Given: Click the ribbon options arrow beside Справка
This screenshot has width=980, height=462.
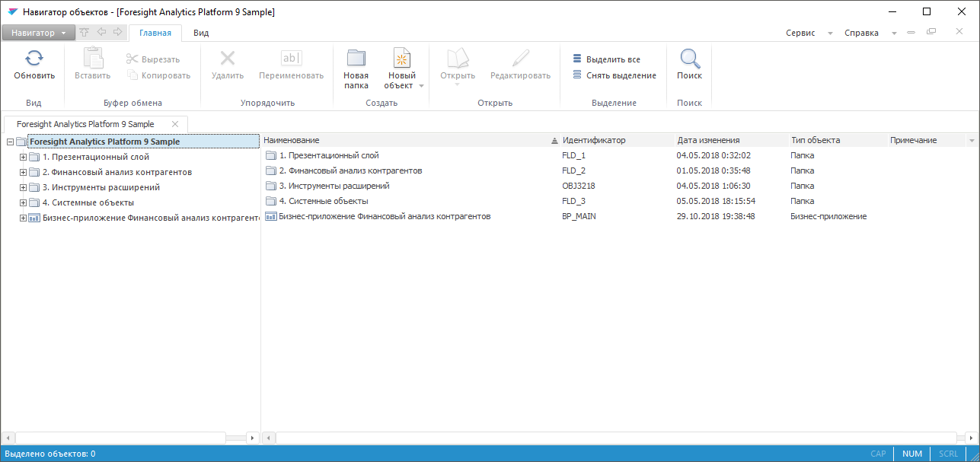Looking at the screenshot, I should point(894,33).
